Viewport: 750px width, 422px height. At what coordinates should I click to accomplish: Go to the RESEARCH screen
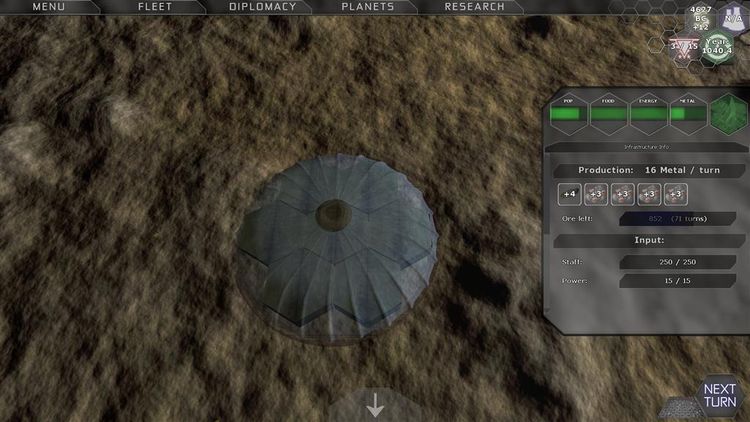click(x=474, y=7)
